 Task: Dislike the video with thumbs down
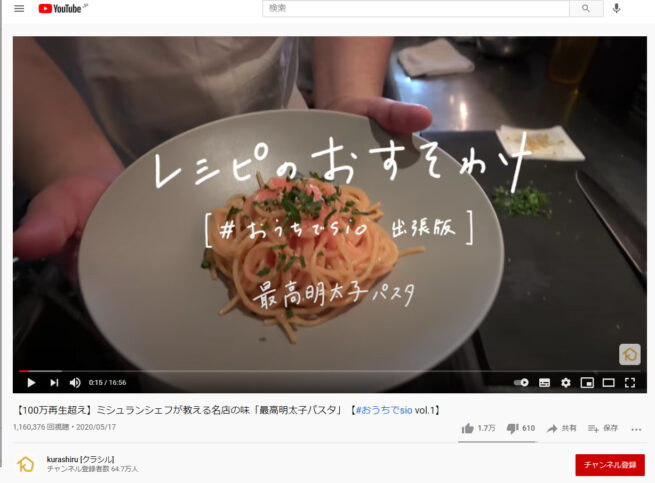tap(520, 428)
